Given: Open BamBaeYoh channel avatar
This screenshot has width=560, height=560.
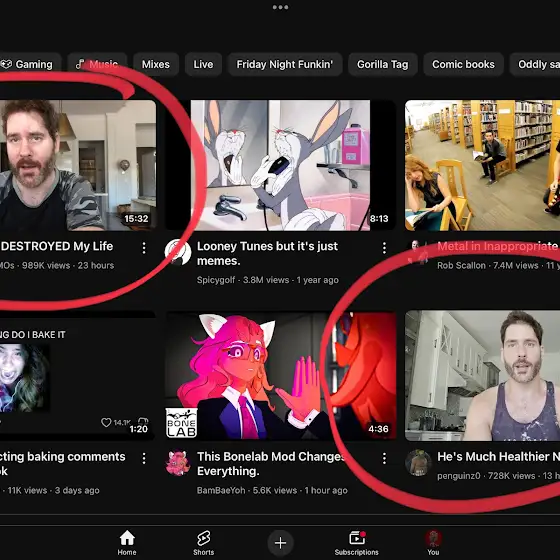Looking at the screenshot, I should point(178,463).
